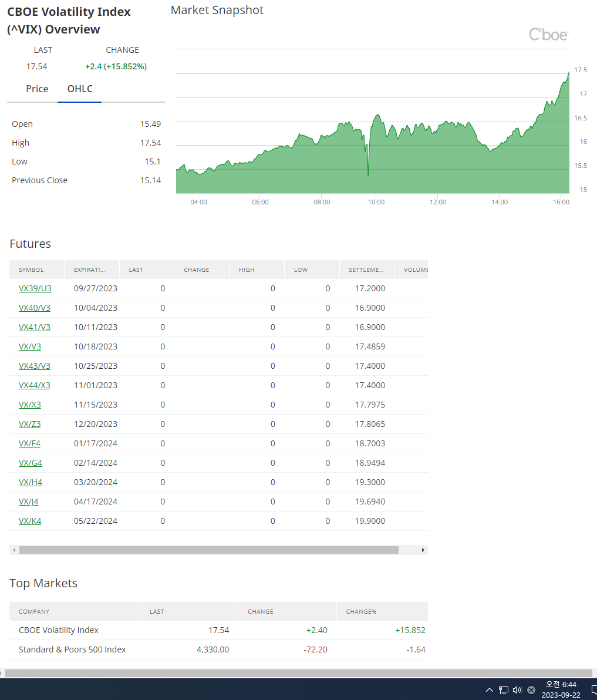Open the VX/K4 futures link
Image resolution: width=597 pixels, height=700 pixels.
(30, 521)
